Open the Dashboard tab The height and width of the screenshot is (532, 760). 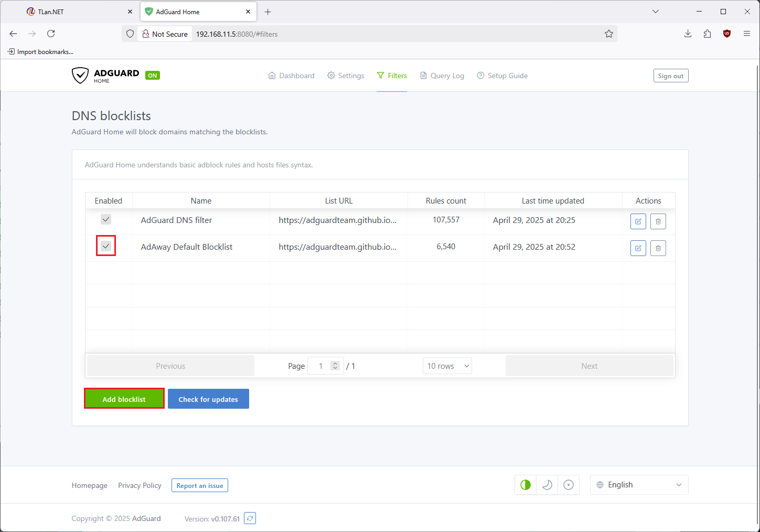point(291,76)
